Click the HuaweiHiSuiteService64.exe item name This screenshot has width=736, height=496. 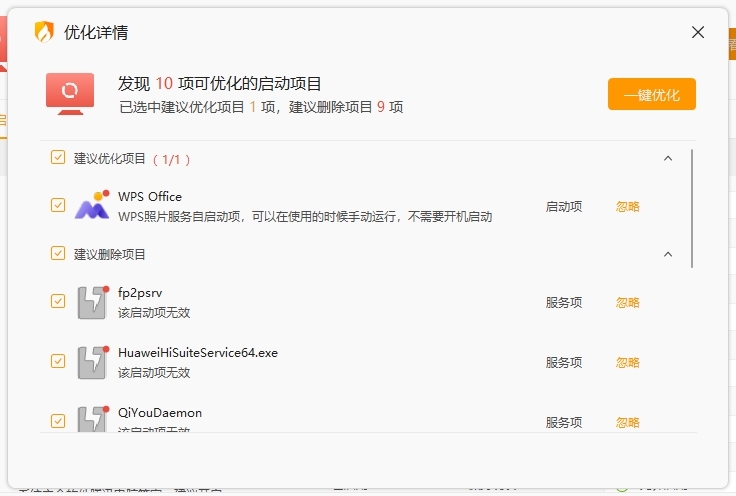point(198,352)
